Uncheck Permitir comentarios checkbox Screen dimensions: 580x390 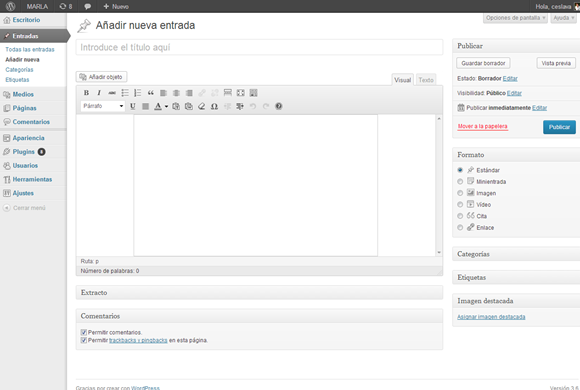(84, 332)
